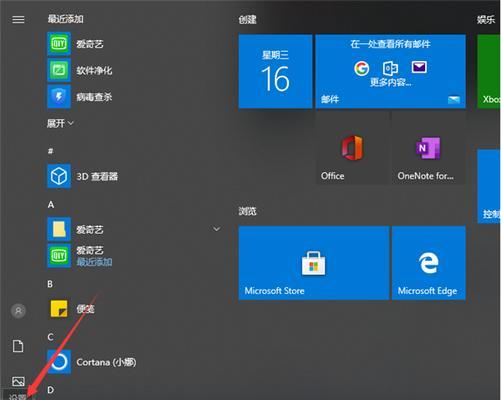Open the green Xbox tile
501x400 pixels.
(489, 72)
